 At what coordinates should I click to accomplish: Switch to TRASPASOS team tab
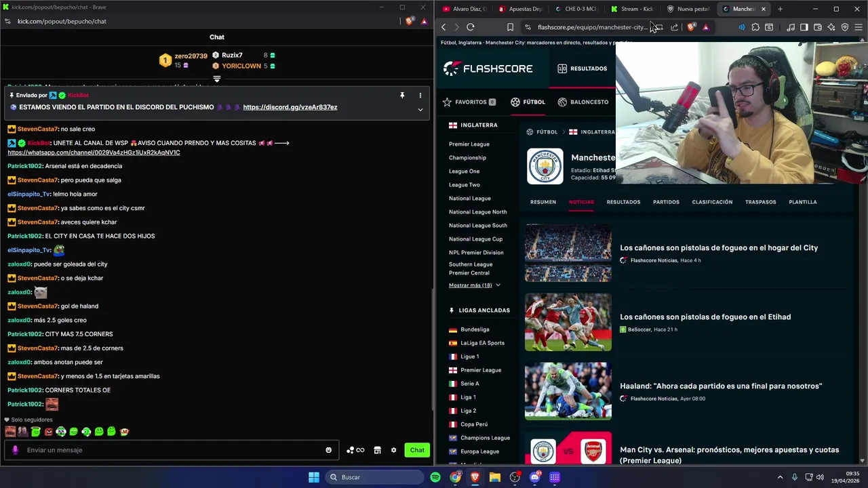click(760, 202)
